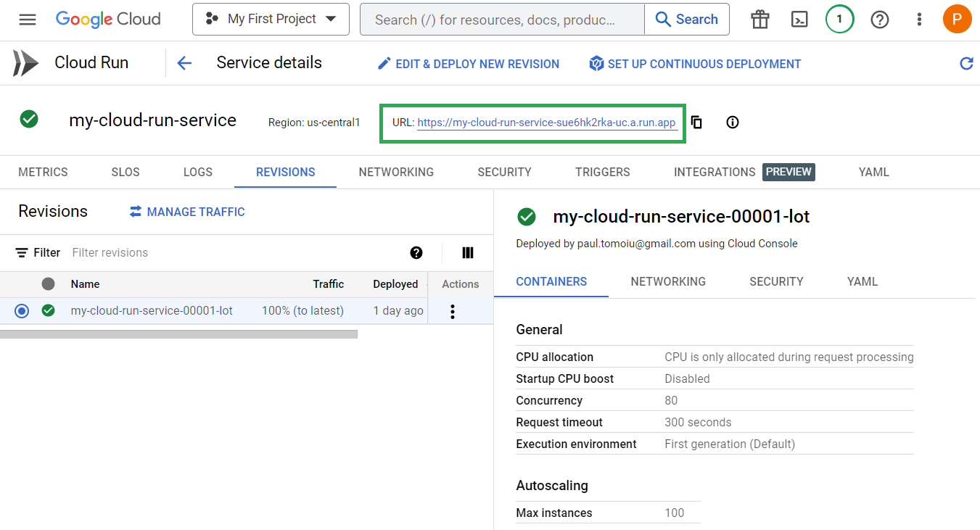Open the Integrations Preview tab
The height and width of the screenshot is (530, 980).
[x=744, y=172]
